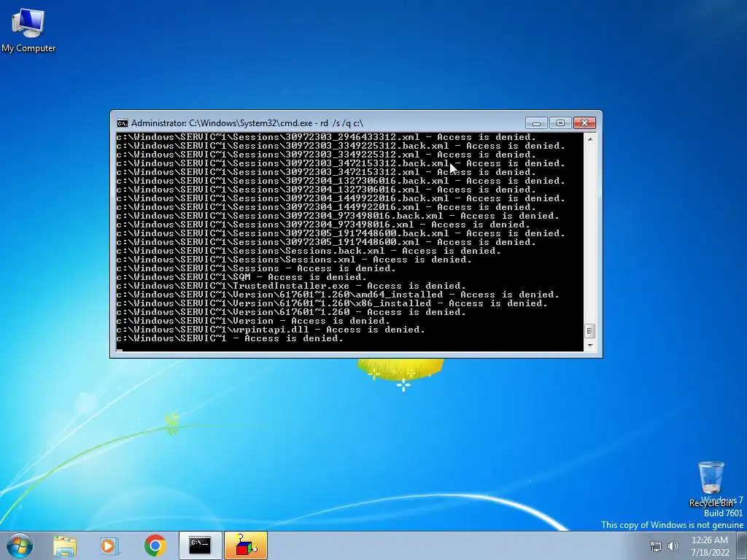Open the volume speaker tray icon
The height and width of the screenshot is (560, 747).
coord(673,546)
